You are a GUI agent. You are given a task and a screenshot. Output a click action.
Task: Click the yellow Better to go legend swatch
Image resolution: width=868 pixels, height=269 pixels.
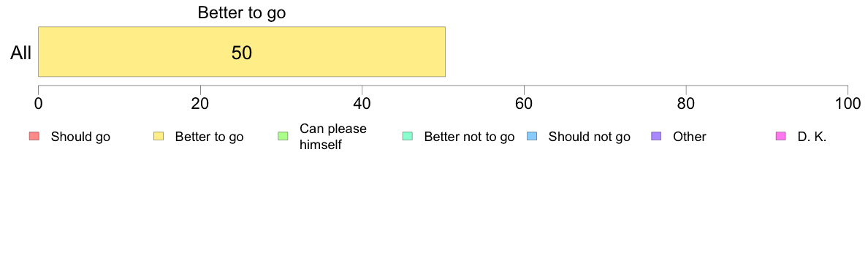tap(159, 136)
